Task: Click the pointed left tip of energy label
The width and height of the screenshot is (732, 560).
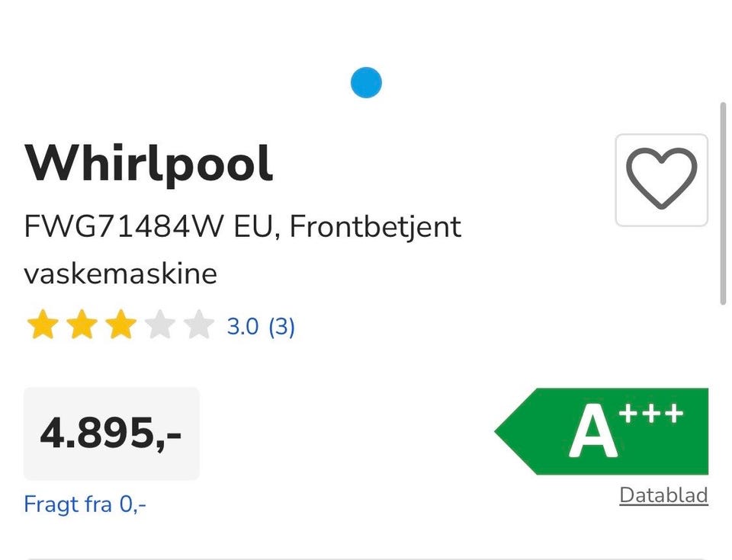Action: click(x=502, y=432)
